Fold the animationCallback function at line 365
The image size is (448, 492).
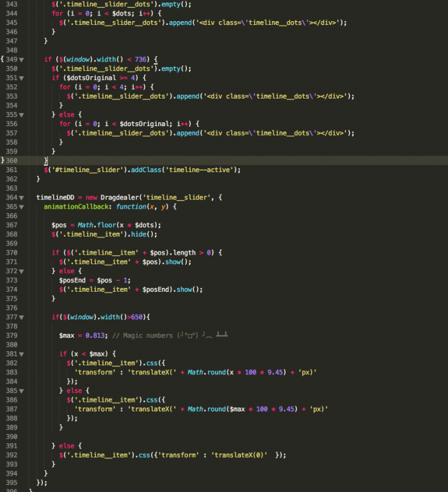click(21, 207)
